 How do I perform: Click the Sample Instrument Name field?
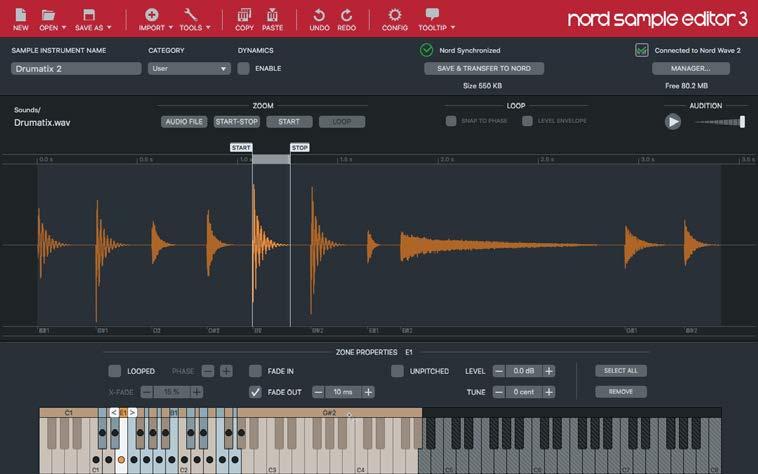[76, 69]
